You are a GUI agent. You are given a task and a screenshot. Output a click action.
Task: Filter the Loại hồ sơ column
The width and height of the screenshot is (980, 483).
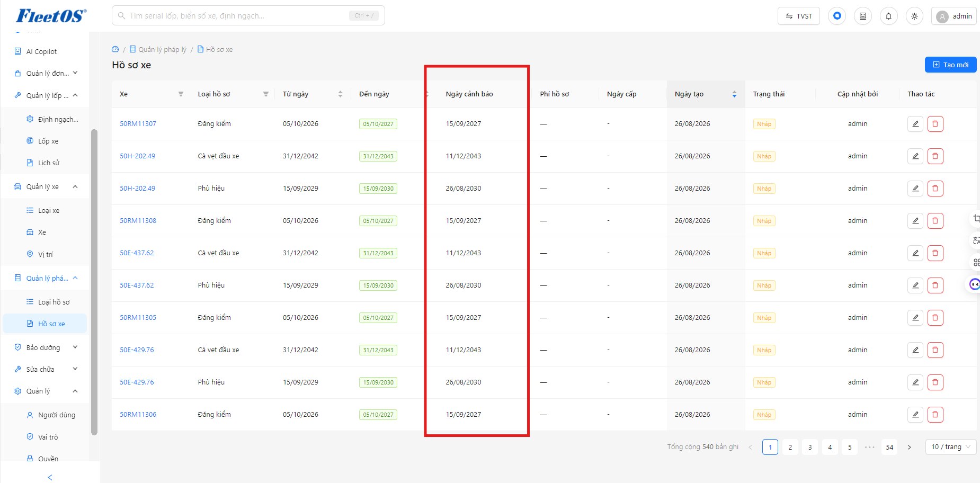(266, 94)
